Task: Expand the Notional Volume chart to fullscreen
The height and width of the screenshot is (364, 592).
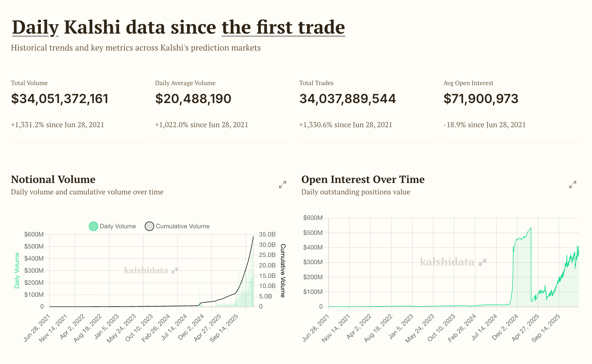Action: tap(283, 185)
